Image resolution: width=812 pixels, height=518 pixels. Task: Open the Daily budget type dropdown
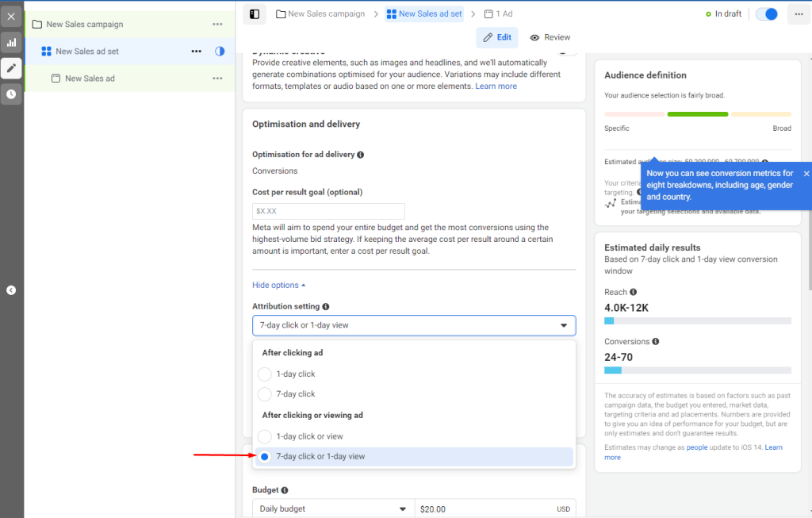pyautogui.click(x=333, y=508)
